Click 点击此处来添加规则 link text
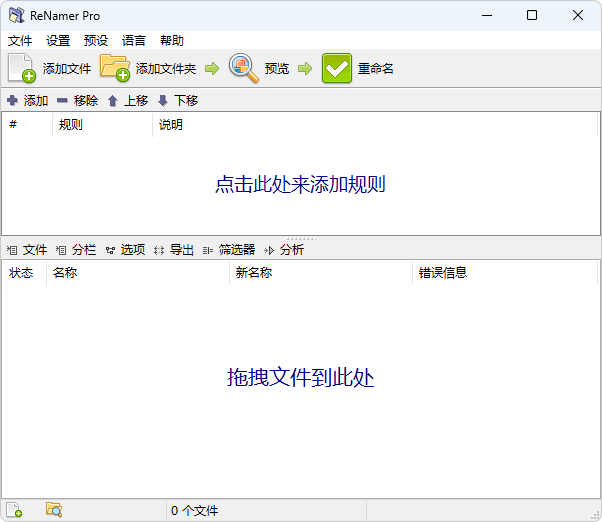602x522 pixels. (300, 185)
